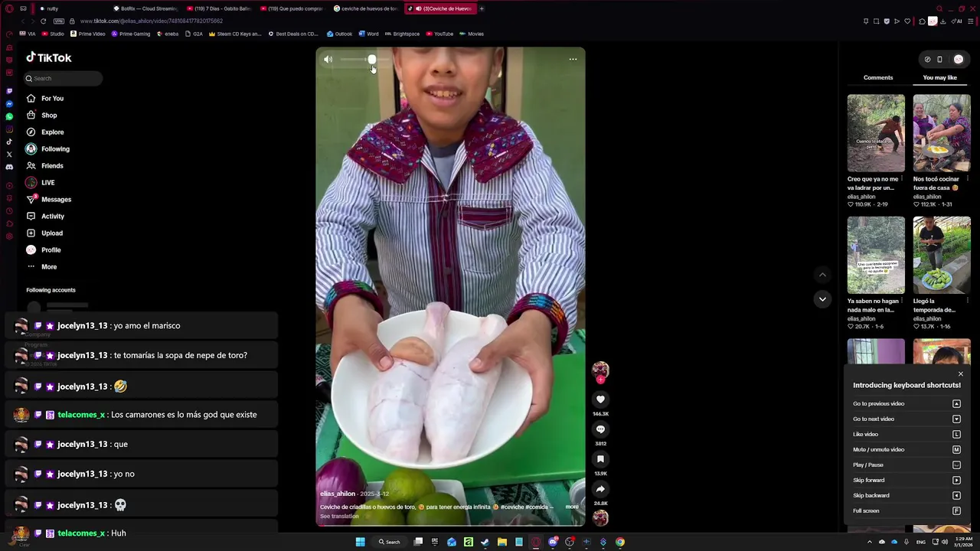Open elias_ahilon's profile avatar beside the video
The height and width of the screenshot is (551, 980).
click(x=600, y=371)
